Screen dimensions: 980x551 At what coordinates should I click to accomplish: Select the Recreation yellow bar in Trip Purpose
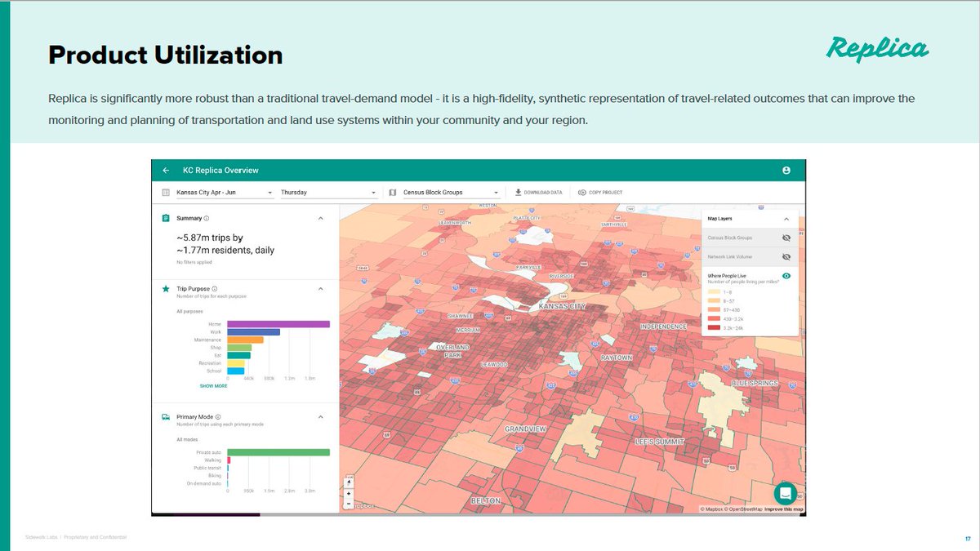pos(236,363)
